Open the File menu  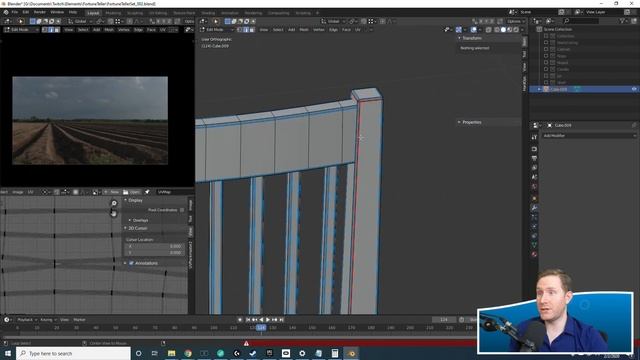tap(15, 12)
